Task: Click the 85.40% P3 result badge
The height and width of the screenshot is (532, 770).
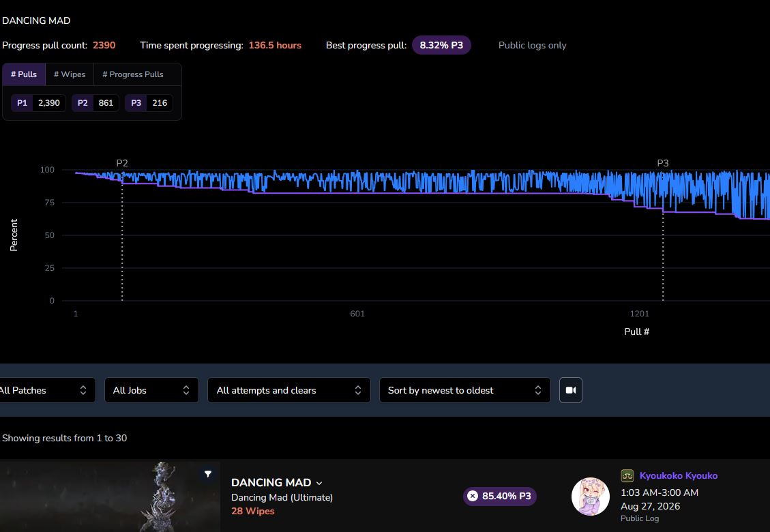Action: pos(499,496)
